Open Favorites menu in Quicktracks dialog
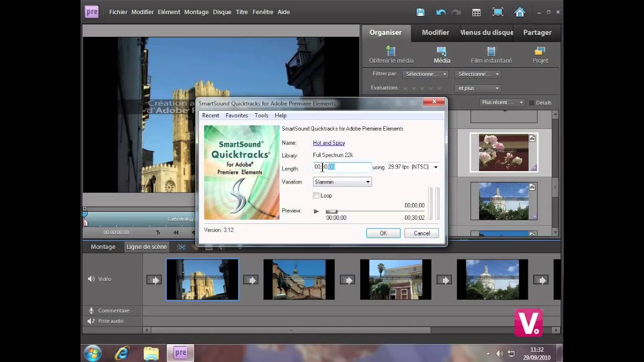 click(236, 116)
